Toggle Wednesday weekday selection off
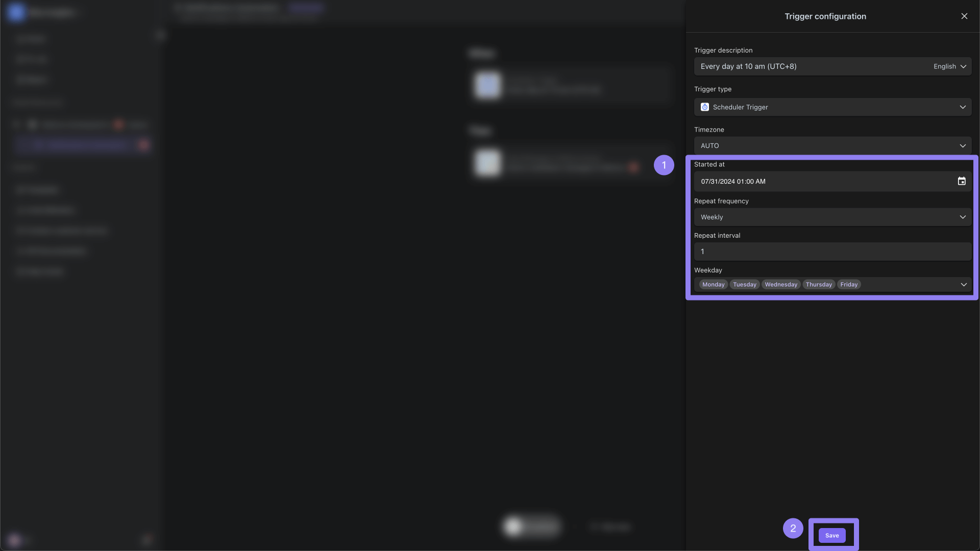Viewport: 980px width, 551px height. point(781,284)
